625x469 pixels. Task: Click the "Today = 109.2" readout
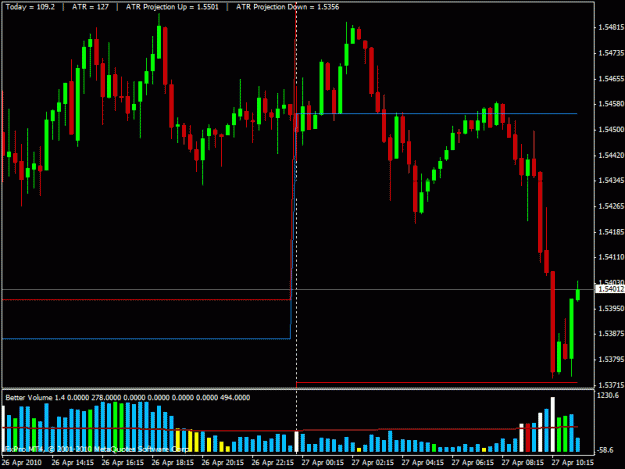[x=30, y=7]
